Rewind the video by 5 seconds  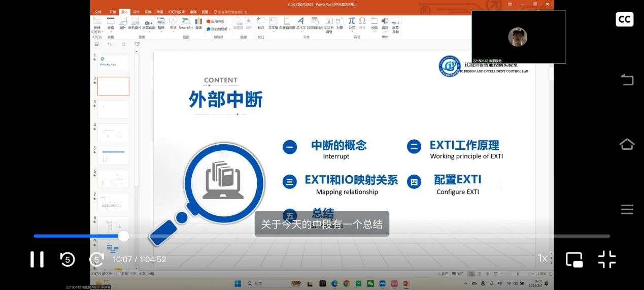point(67,259)
